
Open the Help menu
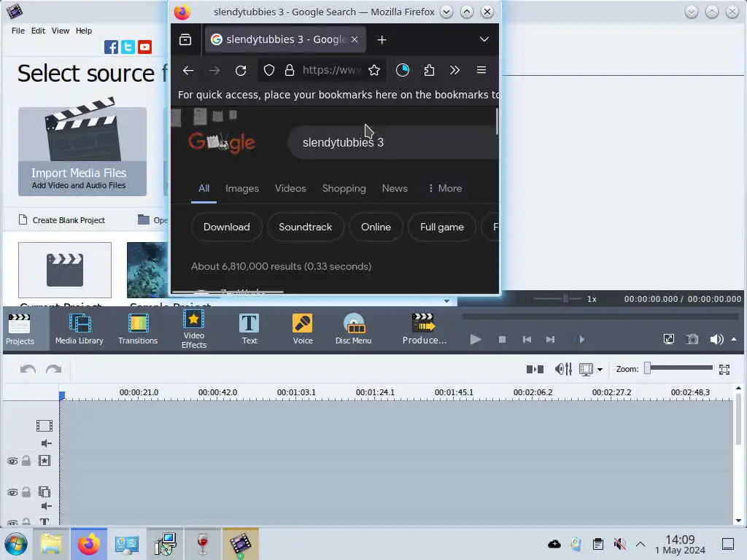(x=84, y=31)
